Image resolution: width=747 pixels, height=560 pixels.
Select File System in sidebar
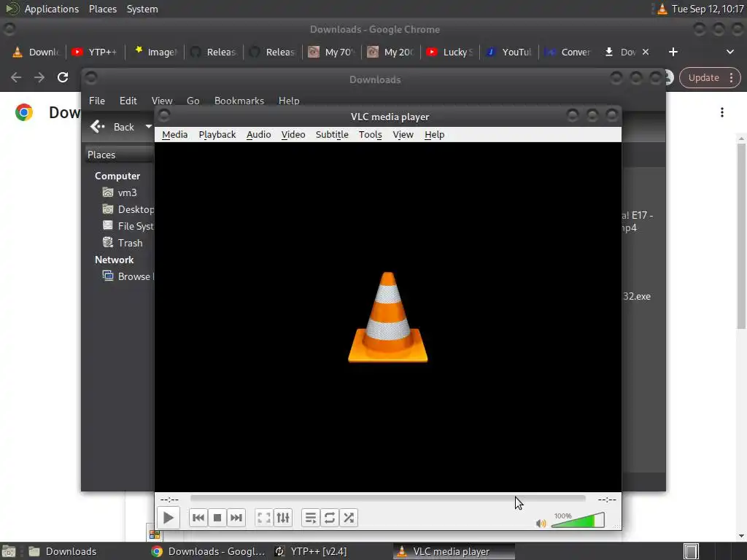tap(128, 226)
